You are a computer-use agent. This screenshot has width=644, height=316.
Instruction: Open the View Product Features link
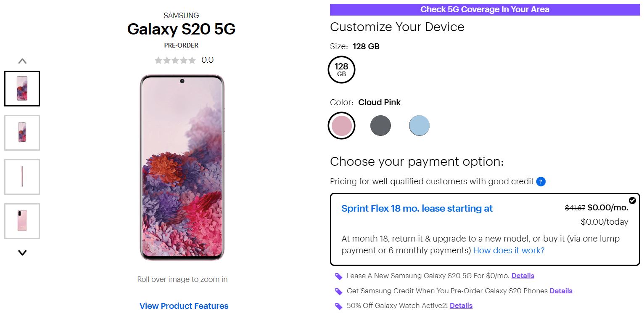[184, 306]
